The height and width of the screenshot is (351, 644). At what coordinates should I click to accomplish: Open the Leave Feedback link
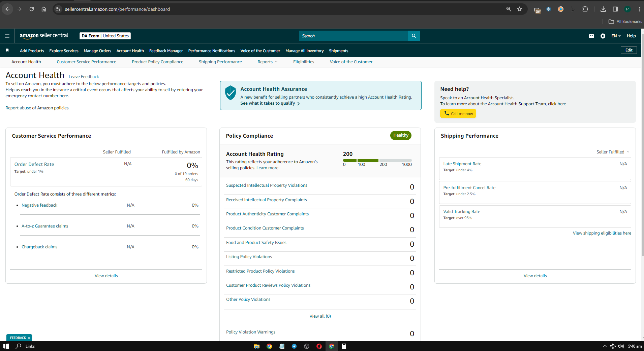pyautogui.click(x=84, y=77)
